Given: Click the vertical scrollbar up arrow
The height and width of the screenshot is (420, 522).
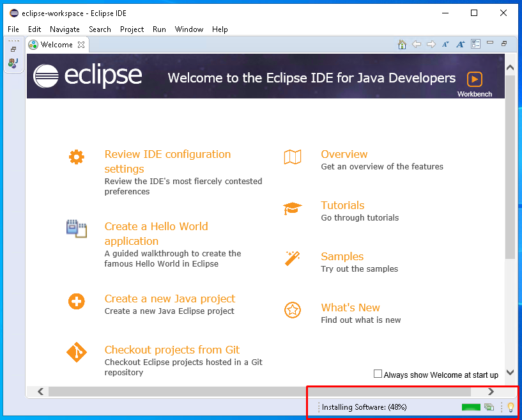Looking at the screenshot, I should coord(510,68).
